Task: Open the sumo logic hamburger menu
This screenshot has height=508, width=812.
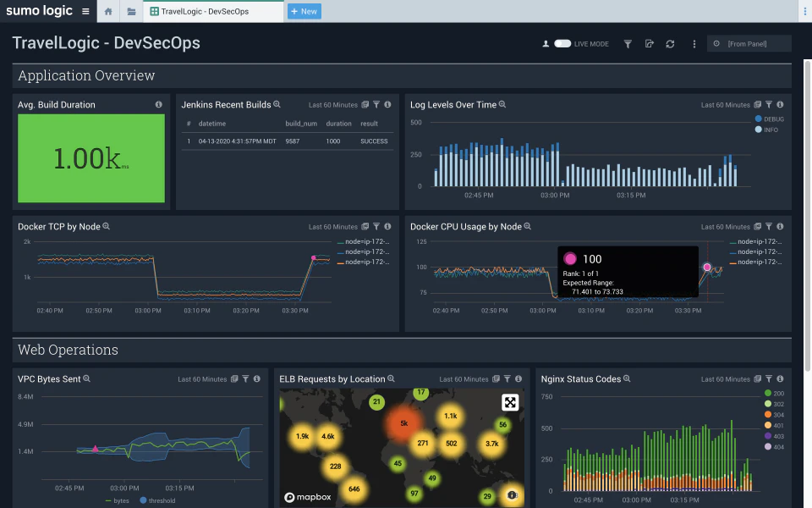Action: (85, 11)
